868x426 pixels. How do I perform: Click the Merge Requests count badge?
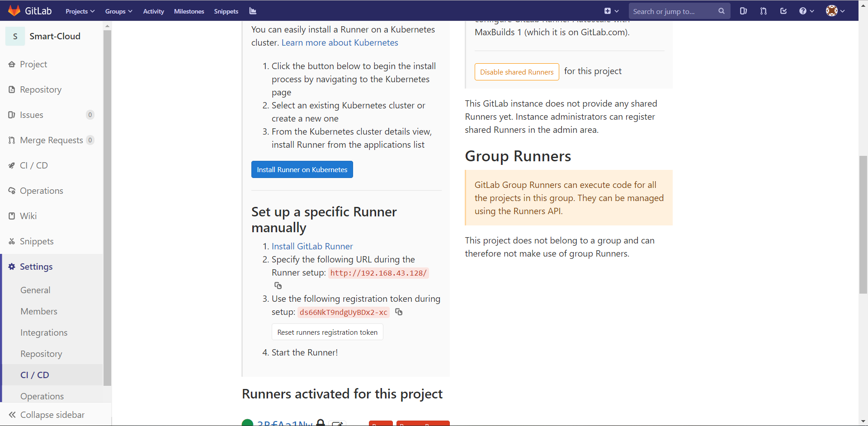(x=90, y=140)
